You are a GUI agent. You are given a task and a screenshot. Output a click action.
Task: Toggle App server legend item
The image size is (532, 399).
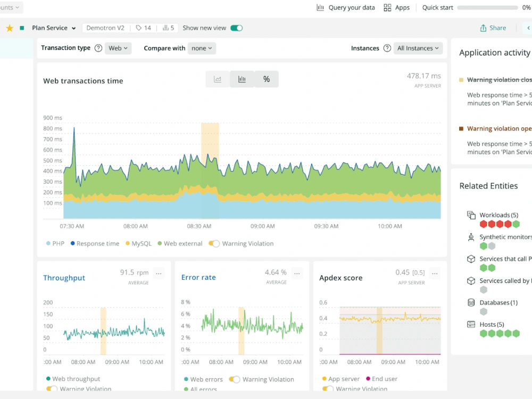point(340,379)
